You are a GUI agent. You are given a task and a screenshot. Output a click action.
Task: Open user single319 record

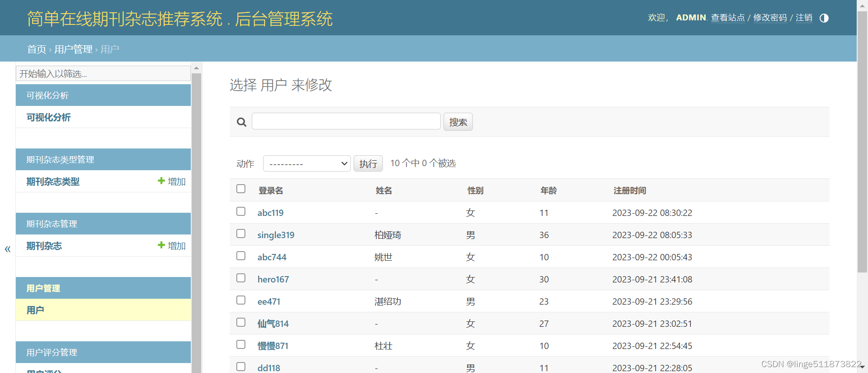point(276,235)
